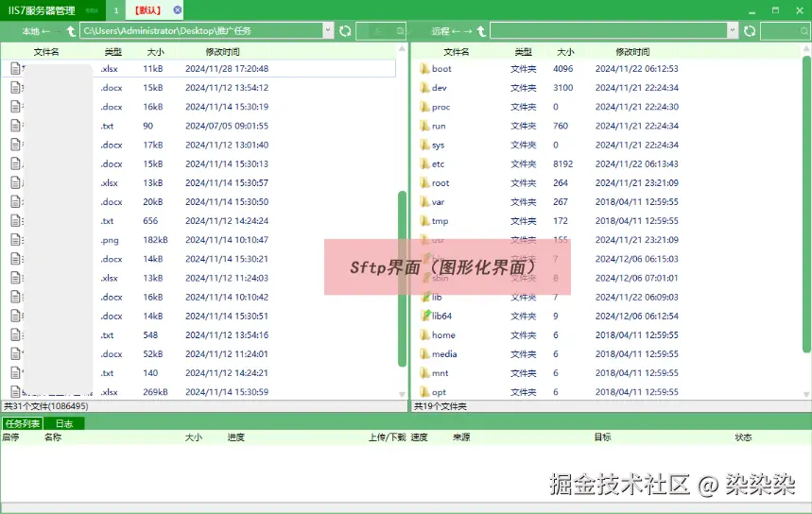Screen dimensions: 812x514
Task: Click the remote path address field
Action: coord(609,31)
